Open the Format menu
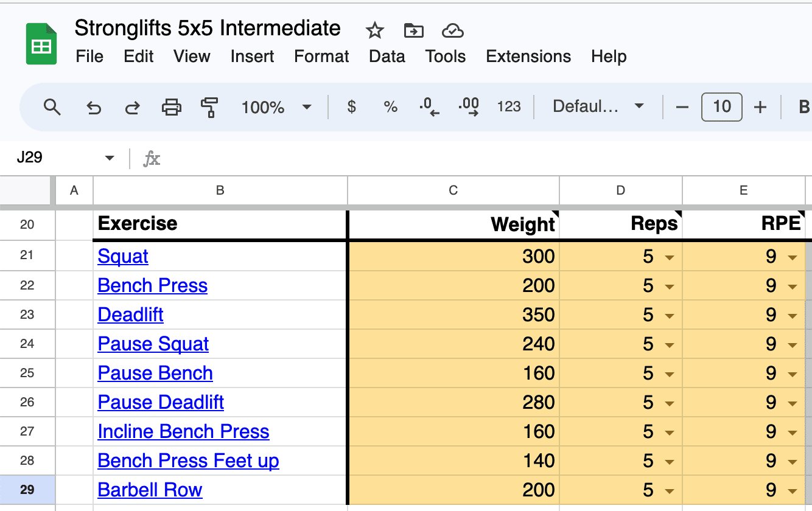Viewport: 812px width, 511px height. (321, 57)
